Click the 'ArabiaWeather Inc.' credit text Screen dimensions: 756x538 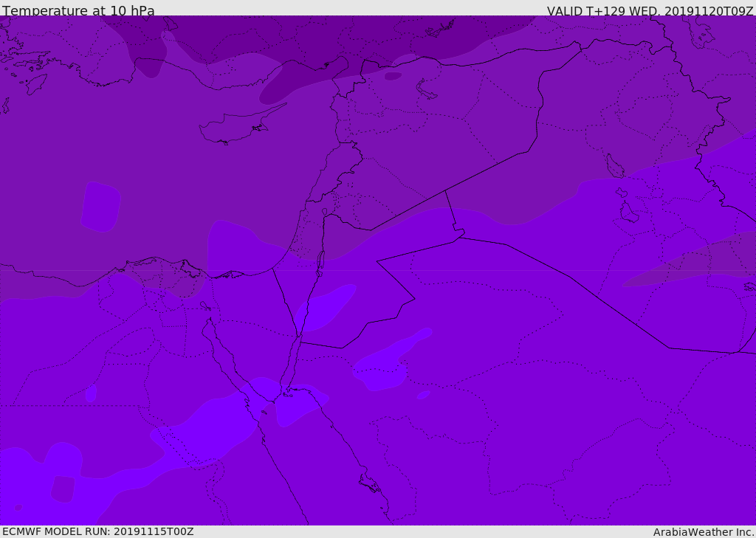pyautogui.click(x=704, y=532)
